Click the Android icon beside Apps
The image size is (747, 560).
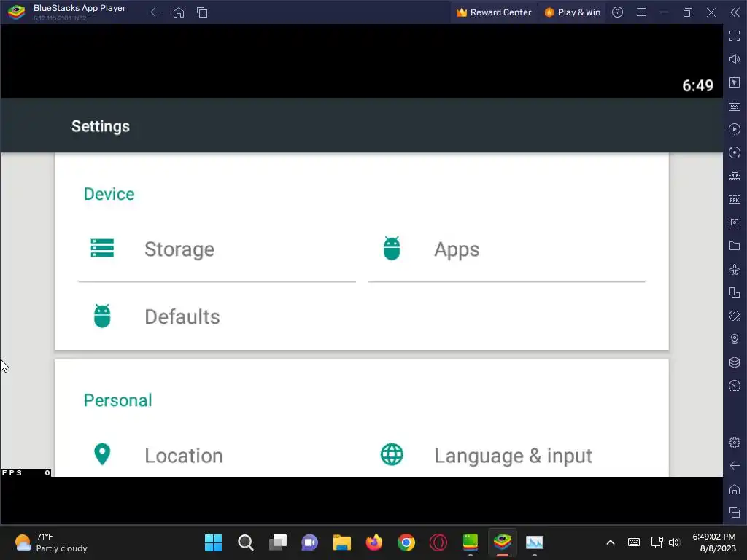pos(392,248)
